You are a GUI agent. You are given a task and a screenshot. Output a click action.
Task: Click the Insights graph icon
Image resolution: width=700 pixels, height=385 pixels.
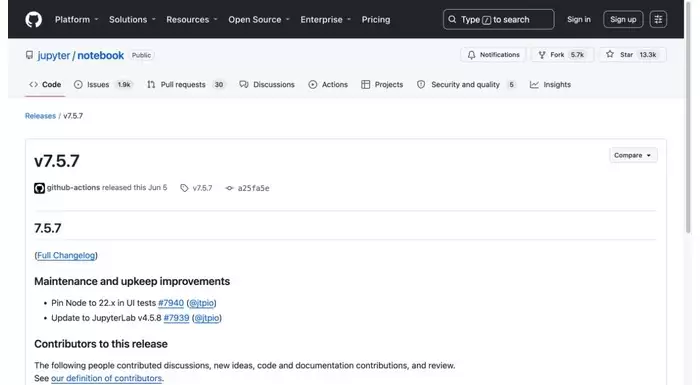534,84
